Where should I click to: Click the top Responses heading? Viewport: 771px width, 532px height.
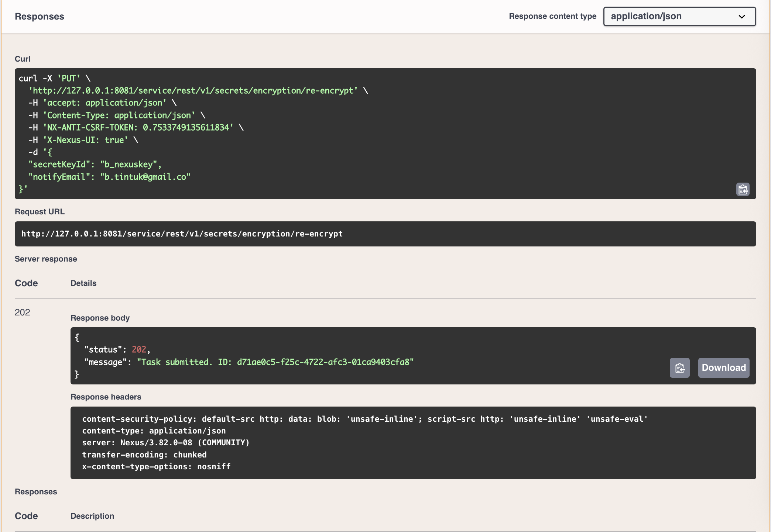point(40,17)
